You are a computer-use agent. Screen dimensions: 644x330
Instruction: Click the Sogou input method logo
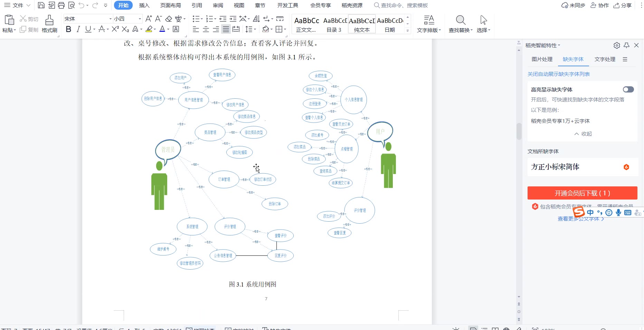click(579, 212)
